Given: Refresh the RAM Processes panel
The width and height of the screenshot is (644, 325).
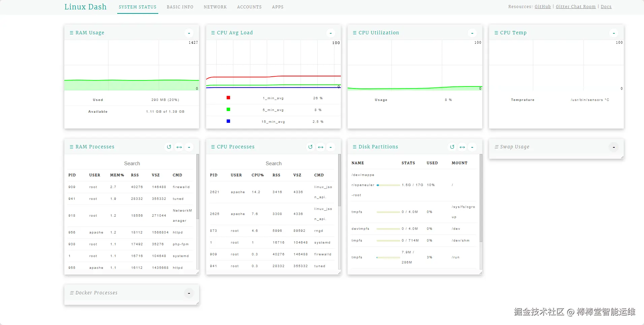Looking at the screenshot, I should [169, 147].
